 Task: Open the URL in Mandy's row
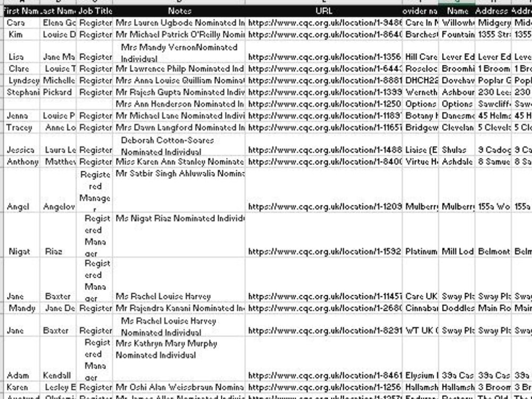pos(323,308)
